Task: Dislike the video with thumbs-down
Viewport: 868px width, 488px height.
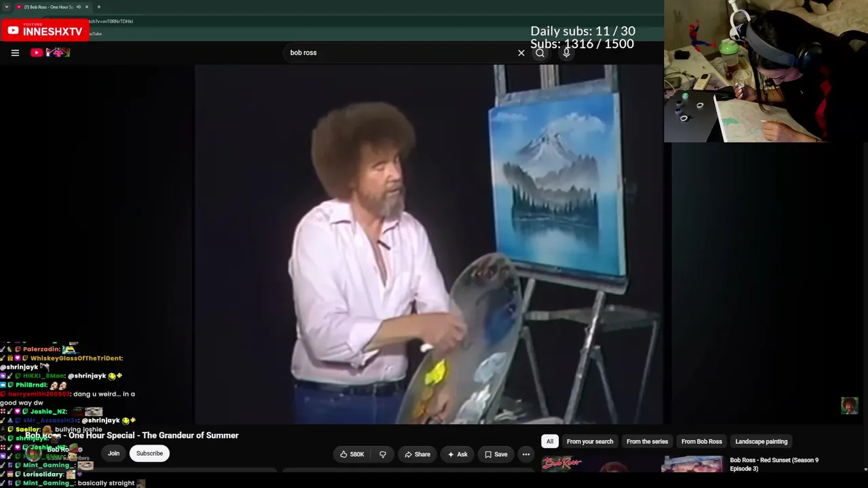Action: (x=382, y=454)
